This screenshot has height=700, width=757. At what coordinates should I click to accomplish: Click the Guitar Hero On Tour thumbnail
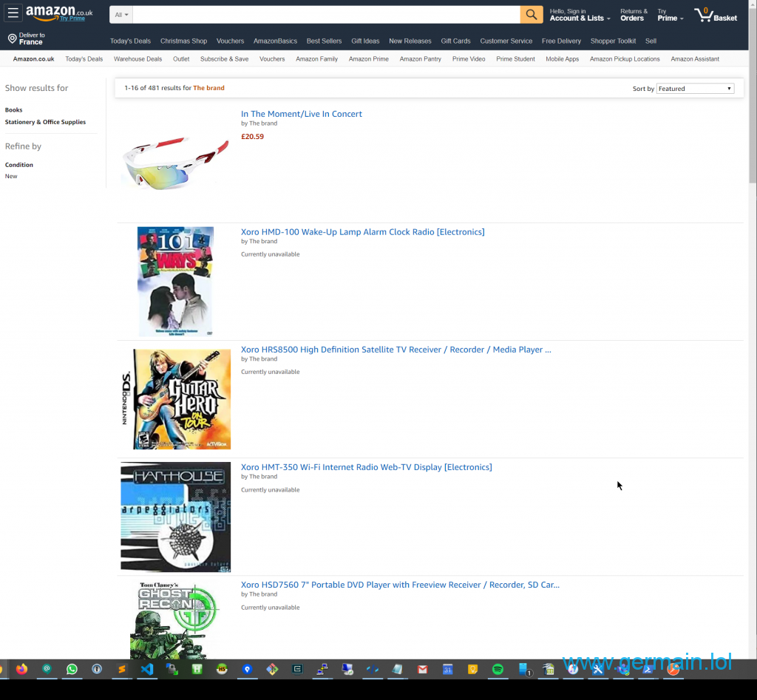click(176, 399)
